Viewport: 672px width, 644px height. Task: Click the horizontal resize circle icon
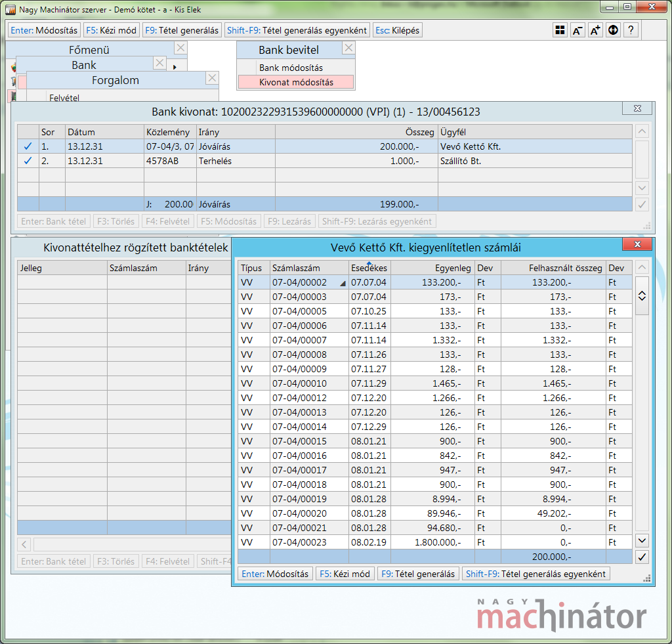[x=613, y=30]
